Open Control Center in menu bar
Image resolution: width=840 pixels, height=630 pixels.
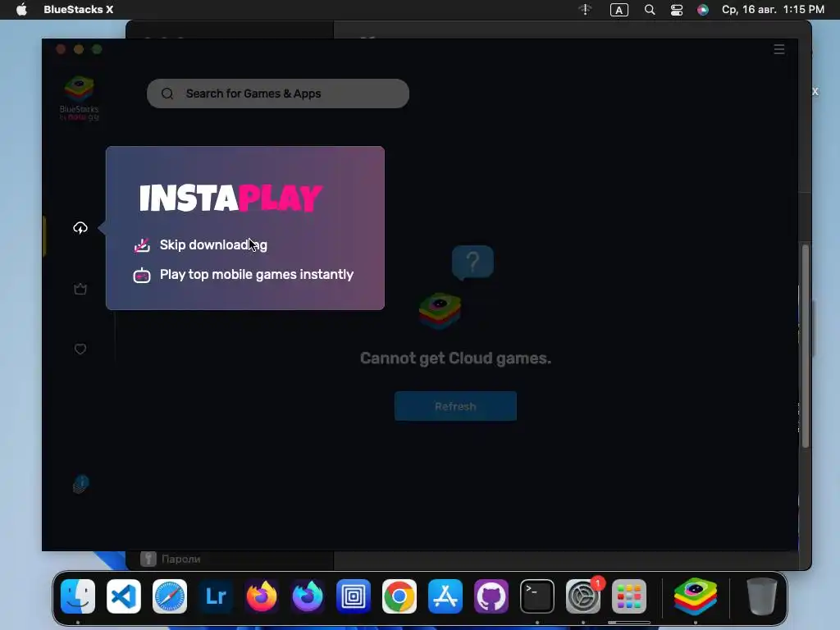677,10
